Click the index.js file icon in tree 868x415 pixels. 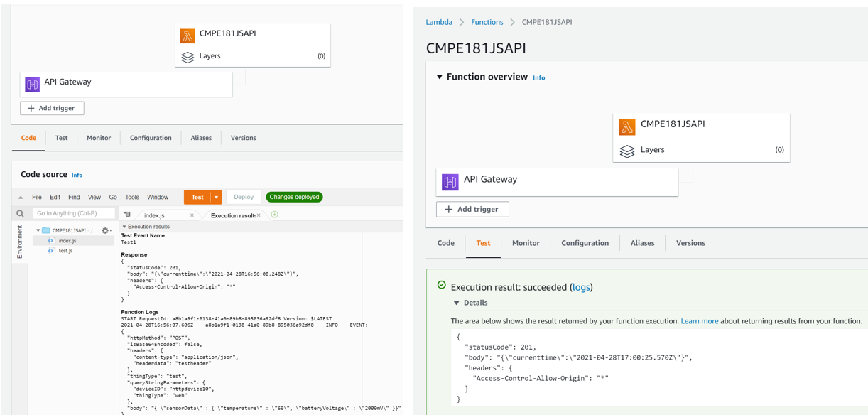(x=51, y=241)
